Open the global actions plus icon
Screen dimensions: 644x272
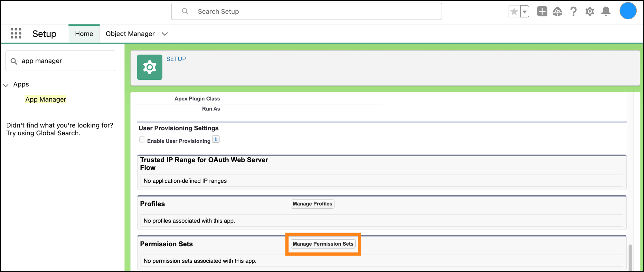[542, 12]
